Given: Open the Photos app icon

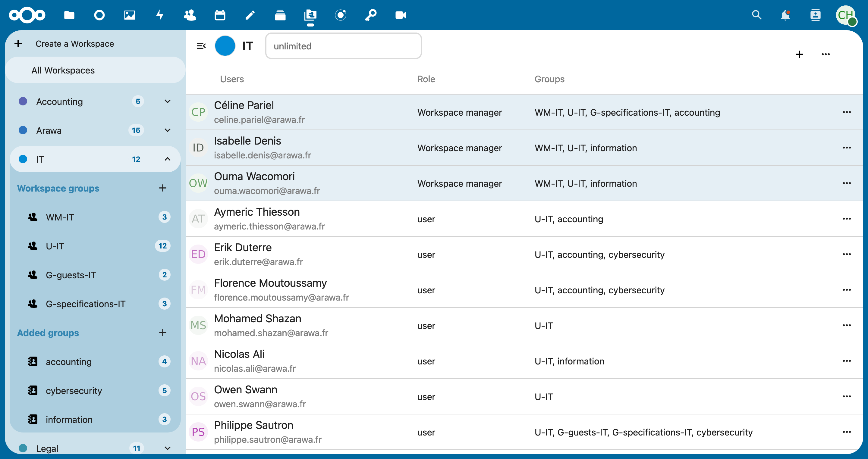Looking at the screenshot, I should (129, 15).
